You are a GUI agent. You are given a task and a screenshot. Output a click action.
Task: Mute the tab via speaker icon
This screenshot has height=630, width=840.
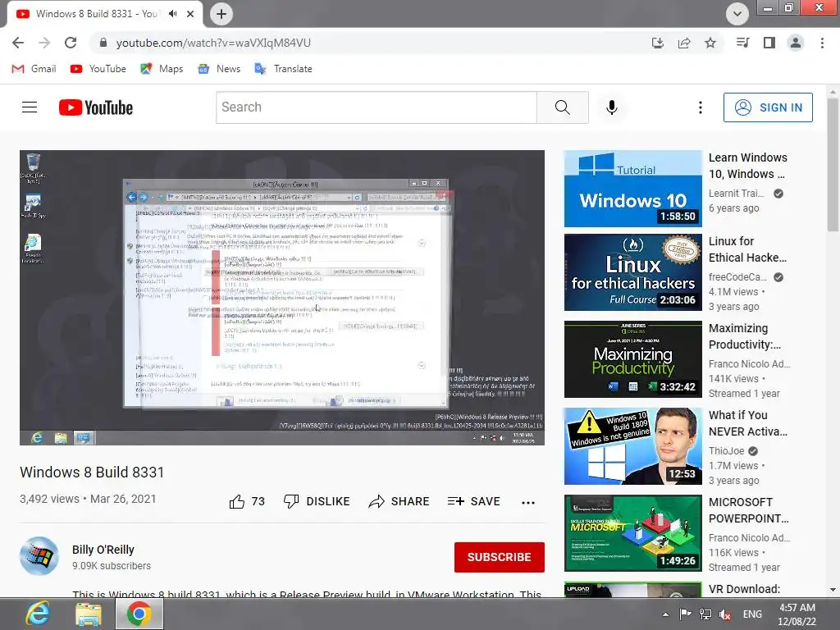click(x=172, y=14)
